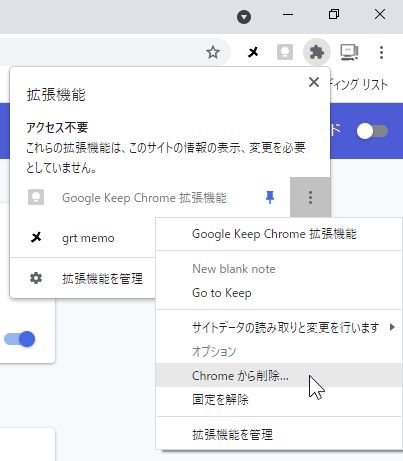Select 固定を解除 to unpin the extension
Viewport: 403px width, 461px height.
[279, 399]
